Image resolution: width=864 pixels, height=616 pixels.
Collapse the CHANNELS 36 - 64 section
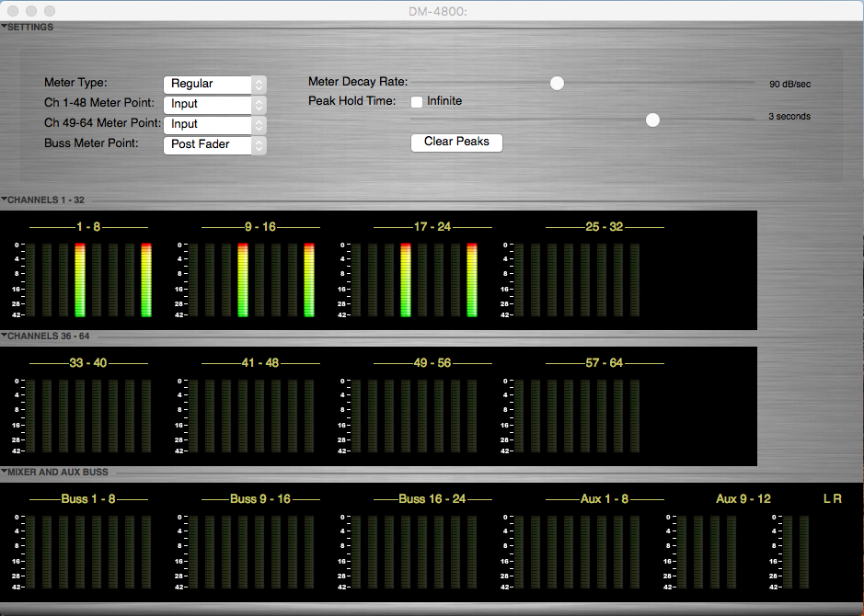point(4,336)
